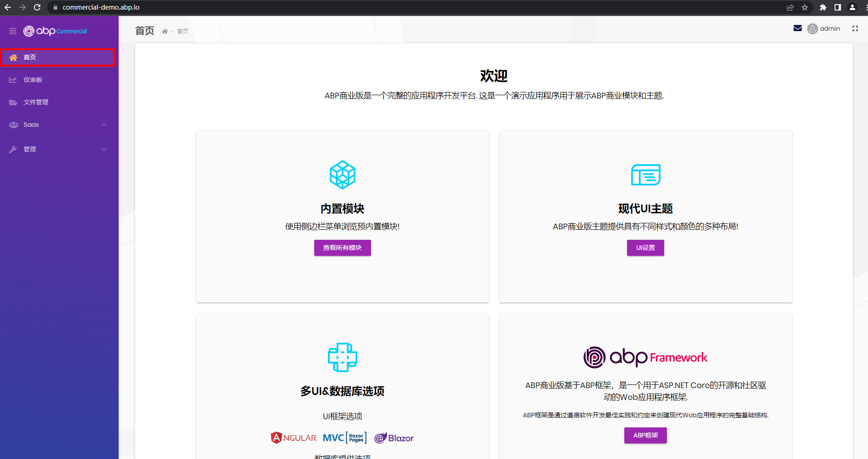Click the dashboard chart icon in sidebar

[13, 80]
